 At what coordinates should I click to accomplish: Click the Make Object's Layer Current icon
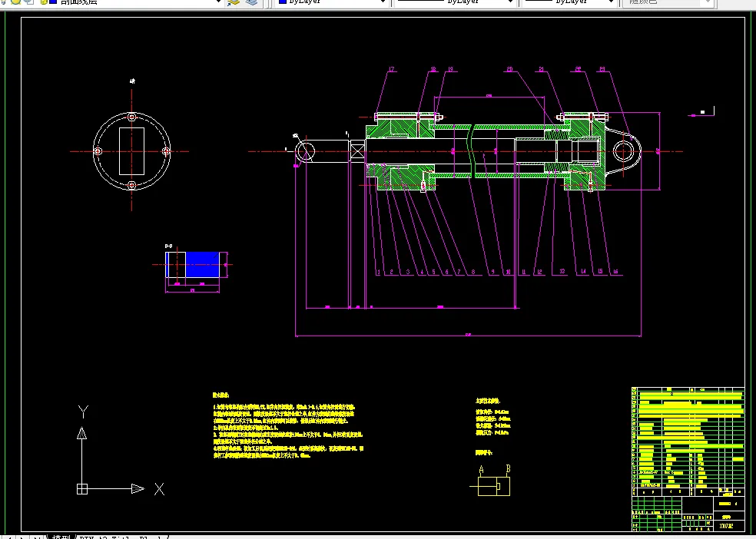coord(234,2)
